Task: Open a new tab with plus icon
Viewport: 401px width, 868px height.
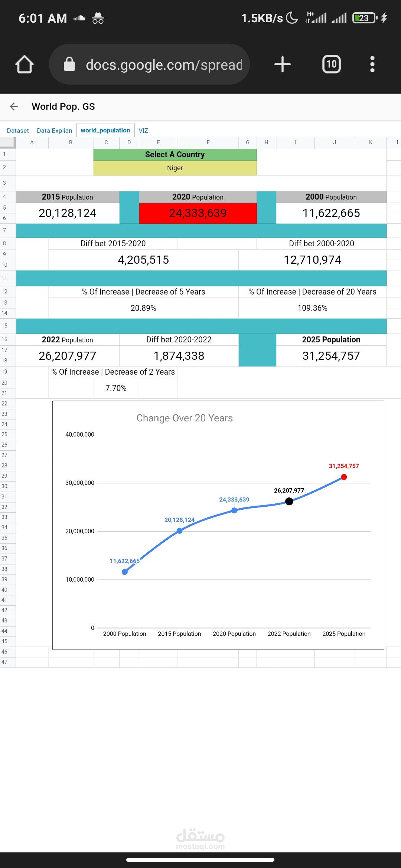Action: [x=282, y=65]
